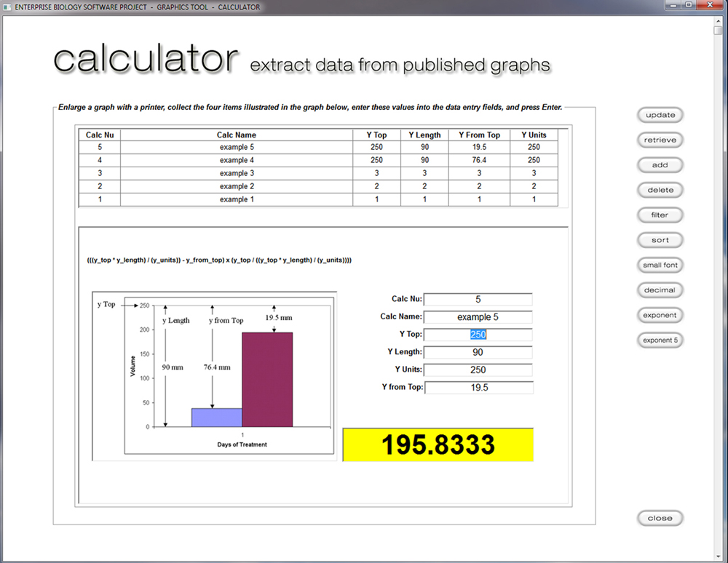The width and height of the screenshot is (728, 563).
Task: Choose the exponent 5 format
Action: tap(660, 340)
